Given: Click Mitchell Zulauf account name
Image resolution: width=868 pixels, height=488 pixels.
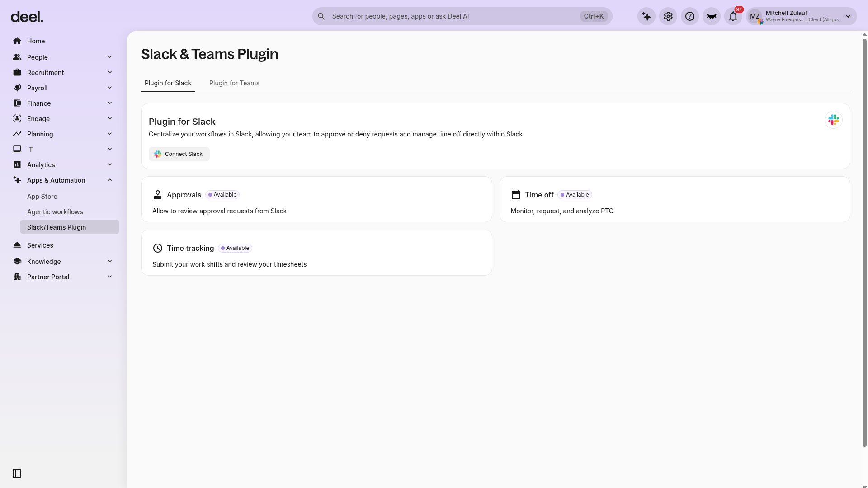Looking at the screenshot, I should tap(786, 13).
